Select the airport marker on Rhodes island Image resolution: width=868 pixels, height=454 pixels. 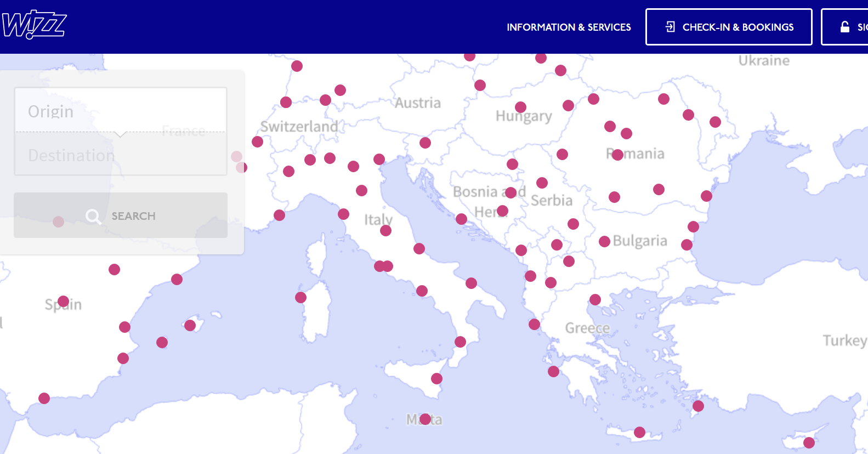(x=698, y=406)
